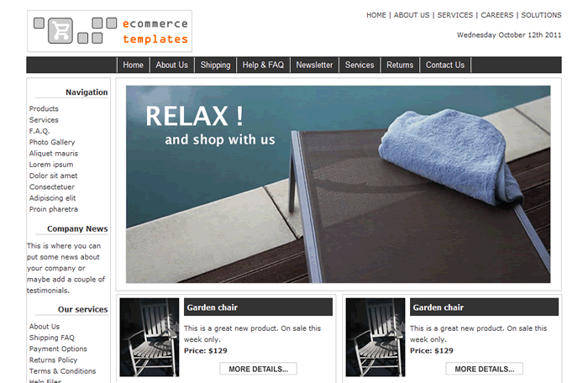This screenshot has height=383, width=588.
Task: Open the first Garden chair thumbnail
Action: pyautogui.click(x=150, y=338)
